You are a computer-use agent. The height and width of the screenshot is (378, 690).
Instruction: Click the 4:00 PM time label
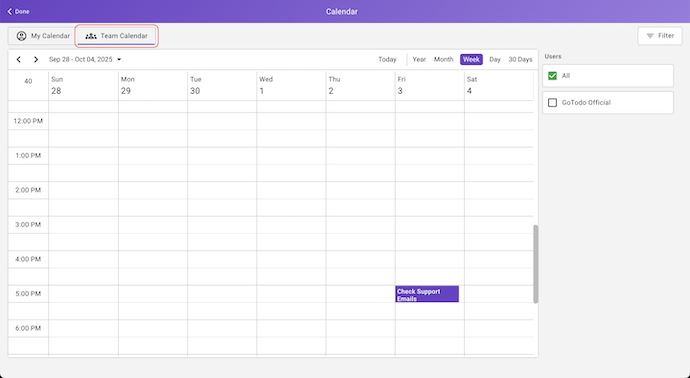(x=28, y=259)
